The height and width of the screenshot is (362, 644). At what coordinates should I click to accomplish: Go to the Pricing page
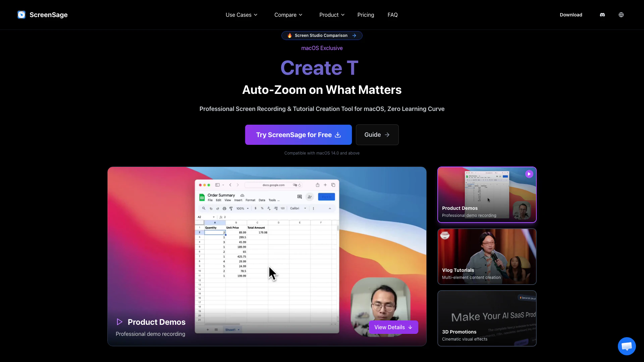click(366, 15)
